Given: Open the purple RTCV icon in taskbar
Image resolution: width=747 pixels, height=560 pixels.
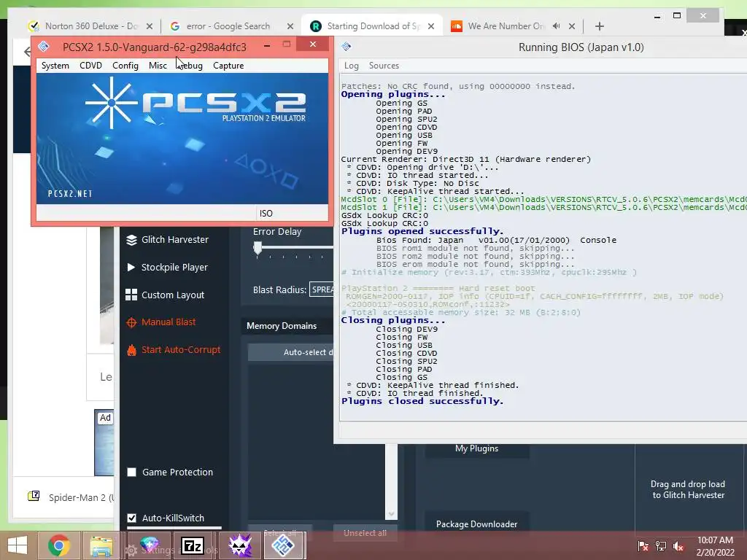Looking at the screenshot, I should coord(240,545).
